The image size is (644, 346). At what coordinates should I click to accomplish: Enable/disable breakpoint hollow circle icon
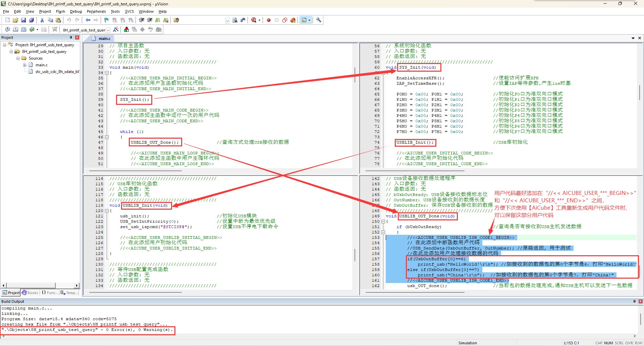point(277,20)
